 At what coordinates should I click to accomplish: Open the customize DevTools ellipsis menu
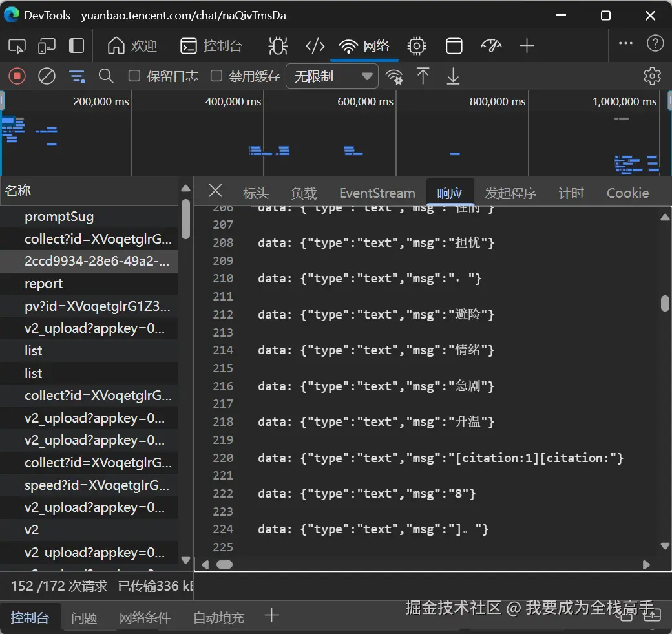[625, 43]
